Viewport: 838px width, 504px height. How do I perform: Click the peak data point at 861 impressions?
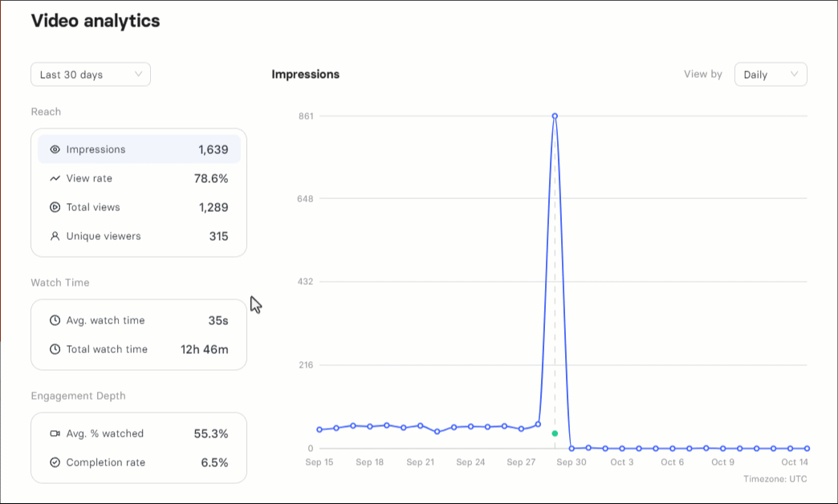pyautogui.click(x=555, y=116)
